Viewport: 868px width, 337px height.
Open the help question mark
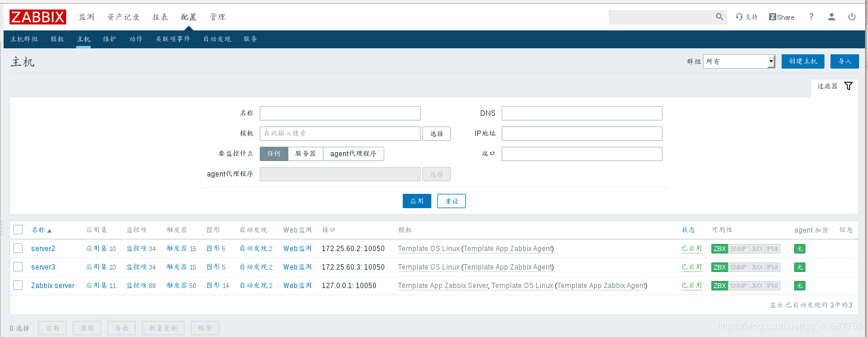tap(811, 17)
